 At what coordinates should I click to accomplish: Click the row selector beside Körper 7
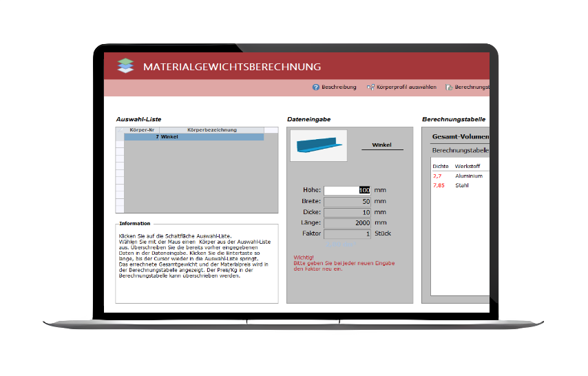(120, 137)
